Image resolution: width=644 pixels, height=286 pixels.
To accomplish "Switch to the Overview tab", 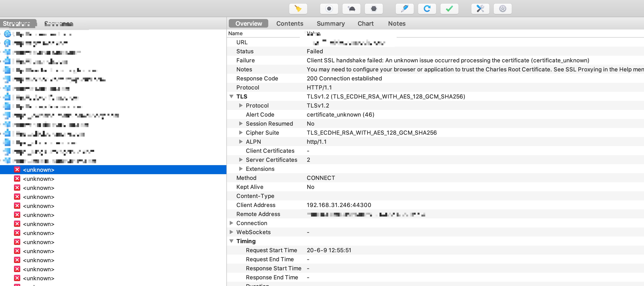I will [249, 23].
